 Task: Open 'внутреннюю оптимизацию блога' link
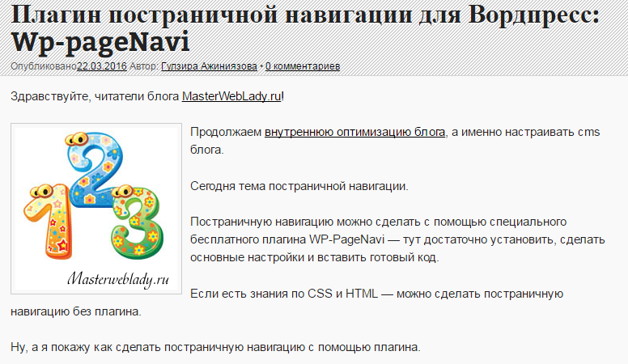[x=354, y=132]
